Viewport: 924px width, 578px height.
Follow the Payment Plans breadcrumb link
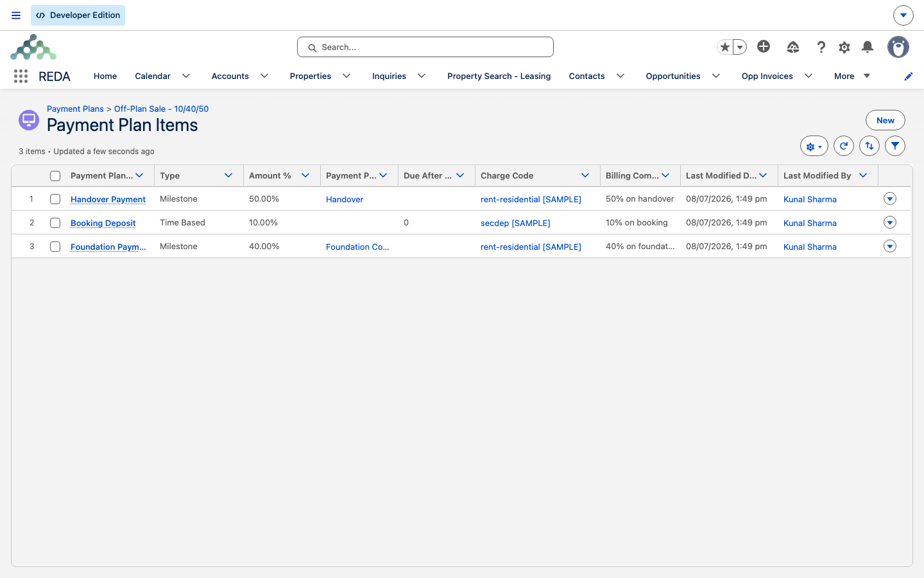75,109
